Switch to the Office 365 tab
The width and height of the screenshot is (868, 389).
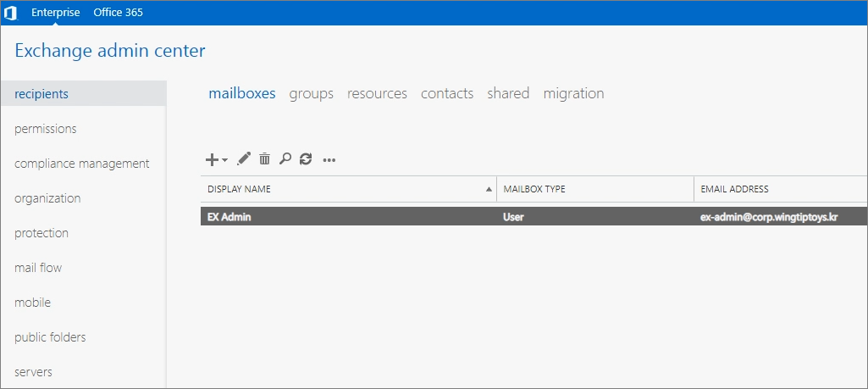pyautogui.click(x=118, y=12)
